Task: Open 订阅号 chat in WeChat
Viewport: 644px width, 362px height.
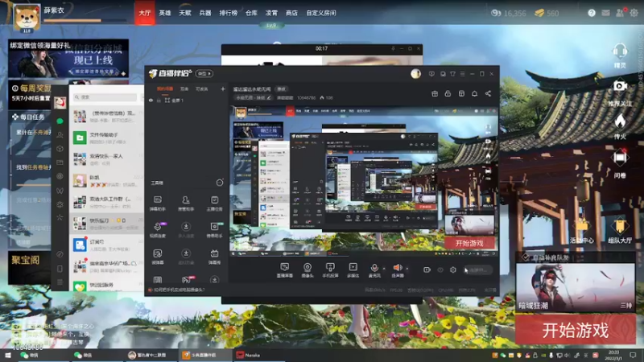Action: 106,245
